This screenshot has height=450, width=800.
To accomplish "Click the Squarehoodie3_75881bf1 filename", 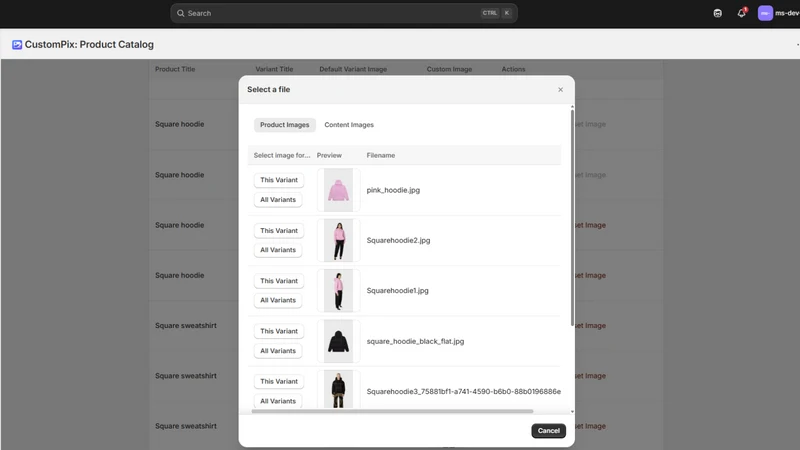I will click(463, 392).
